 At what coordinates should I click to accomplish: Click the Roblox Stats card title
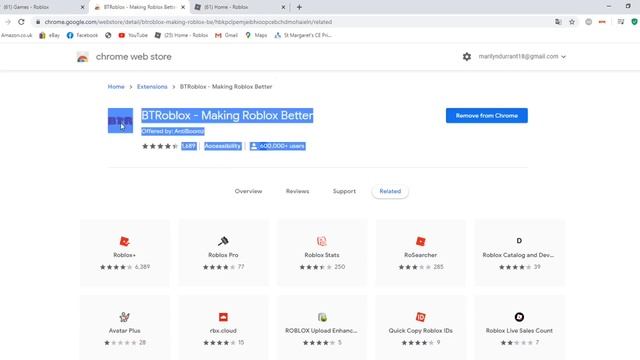pyautogui.click(x=322, y=255)
